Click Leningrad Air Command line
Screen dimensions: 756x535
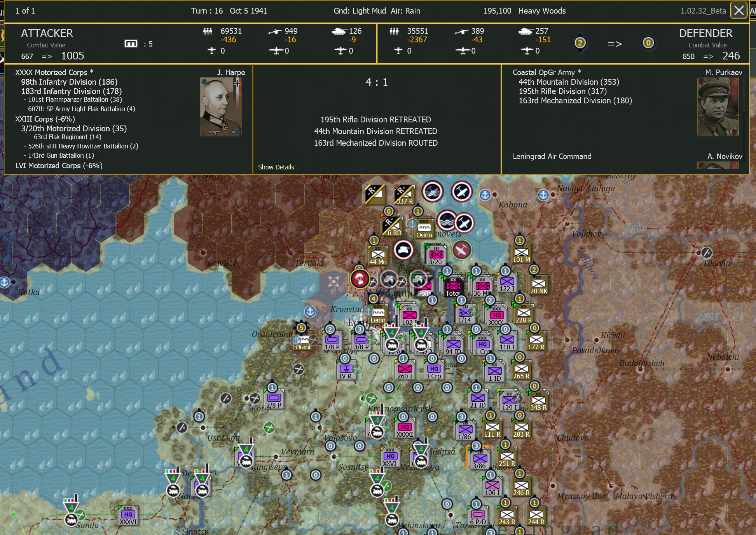[552, 156]
